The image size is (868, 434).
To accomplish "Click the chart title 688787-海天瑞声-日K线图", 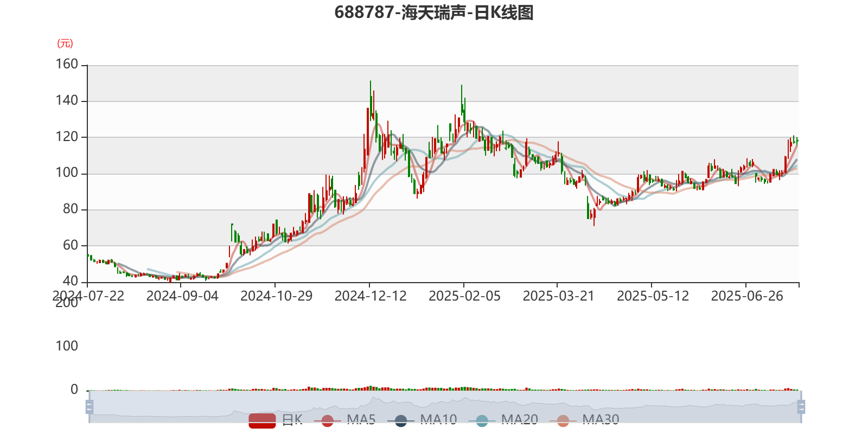I will tap(434, 12).
